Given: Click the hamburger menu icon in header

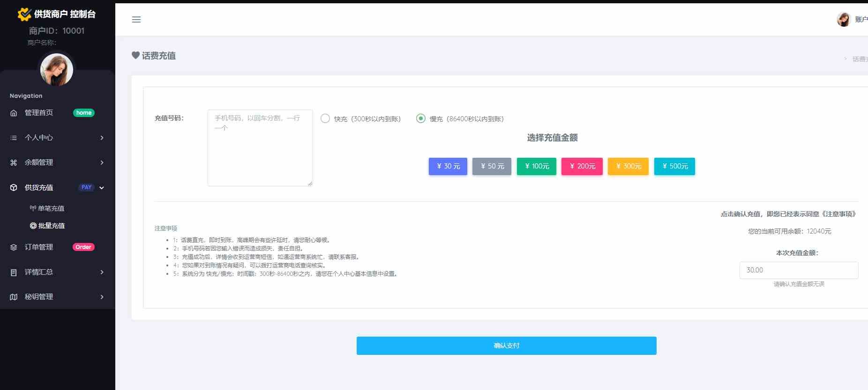Looking at the screenshot, I should [x=136, y=20].
